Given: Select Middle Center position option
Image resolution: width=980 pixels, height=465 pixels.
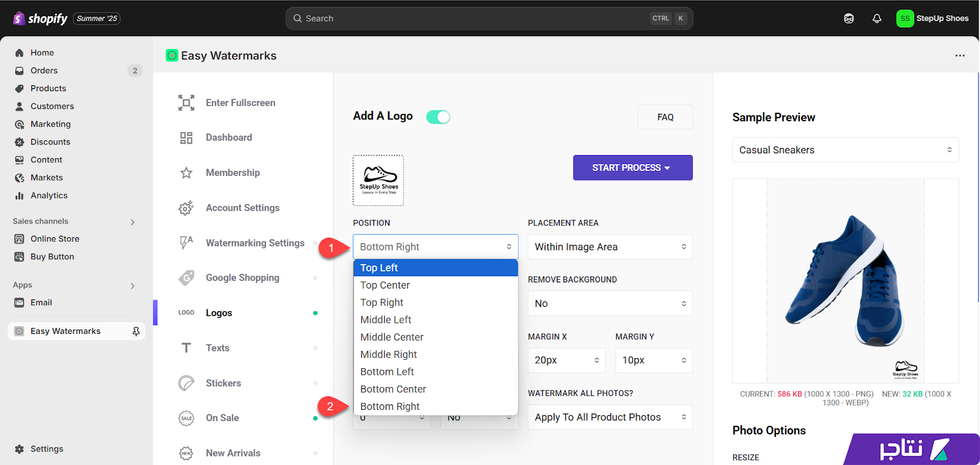Looking at the screenshot, I should [435, 337].
